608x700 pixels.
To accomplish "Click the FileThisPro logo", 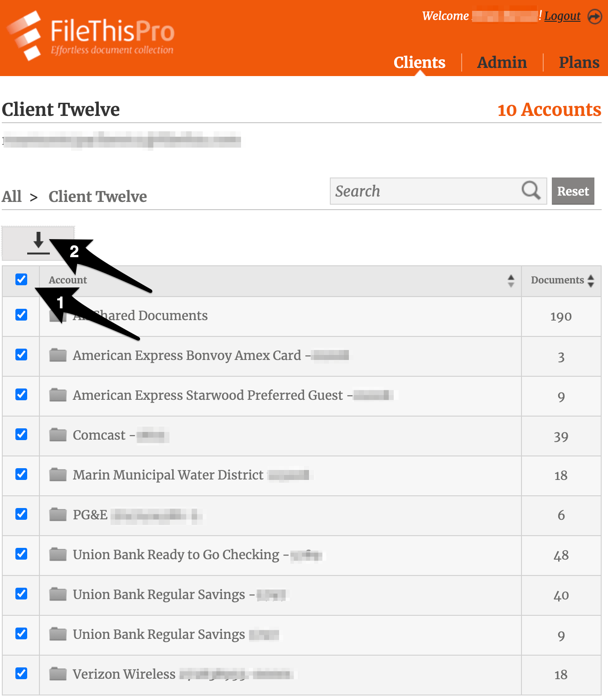I will 91,36.
